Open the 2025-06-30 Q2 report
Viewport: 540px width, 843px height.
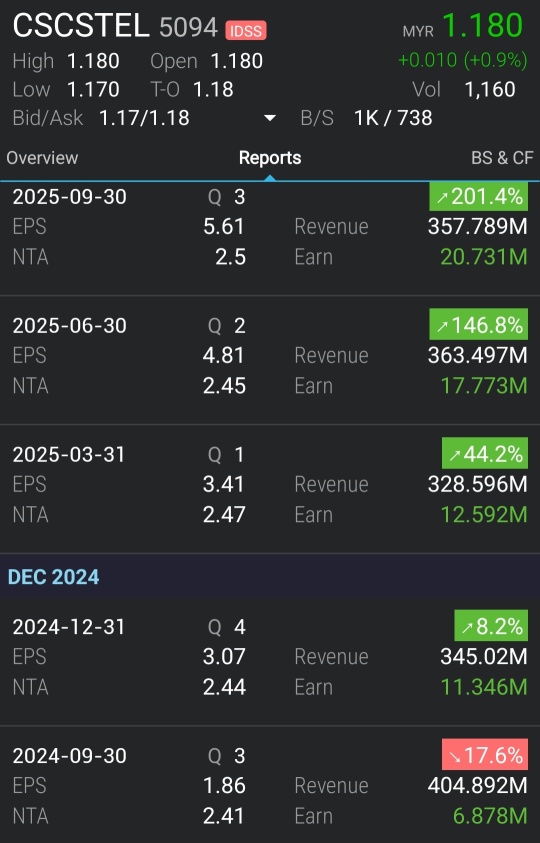click(x=270, y=360)
